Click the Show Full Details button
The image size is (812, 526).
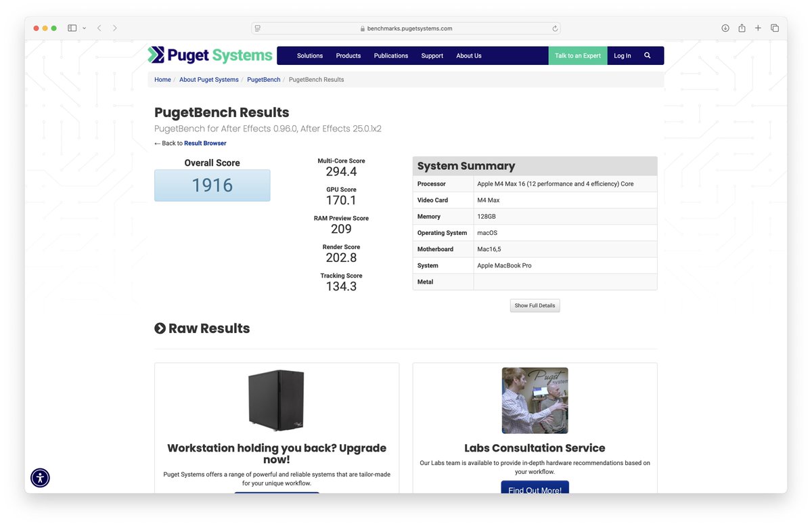point(535,305)
